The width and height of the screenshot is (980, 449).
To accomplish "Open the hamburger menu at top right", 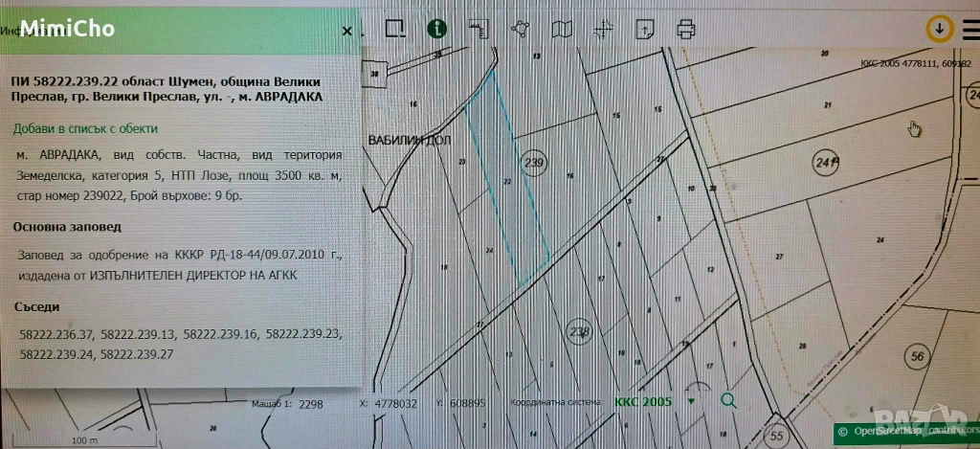I will [x=971, y=29].
